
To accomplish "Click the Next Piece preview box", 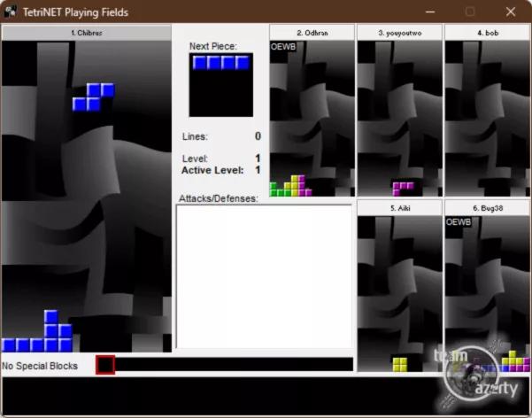I will pyautogui.click(x=221, y=85).
